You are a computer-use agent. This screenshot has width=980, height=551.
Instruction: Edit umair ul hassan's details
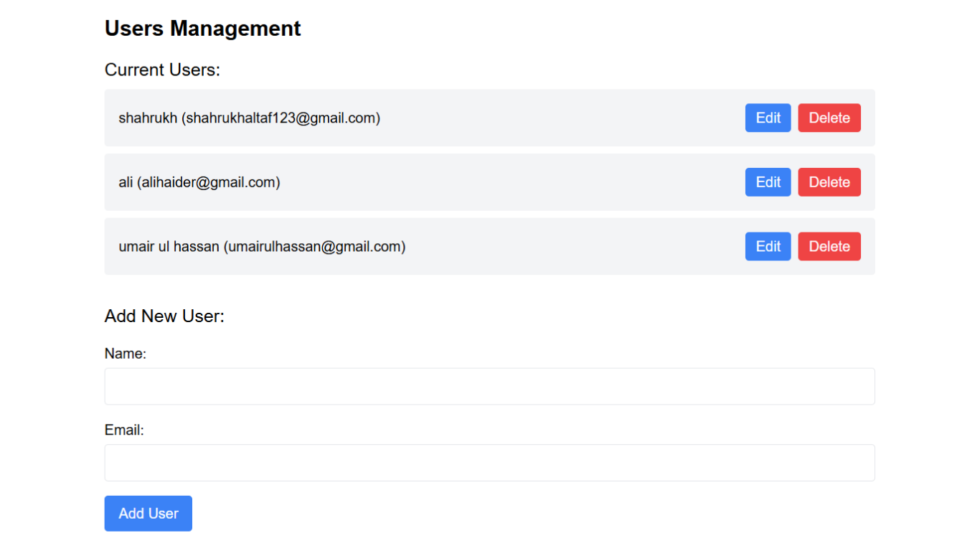pos(768,246)
